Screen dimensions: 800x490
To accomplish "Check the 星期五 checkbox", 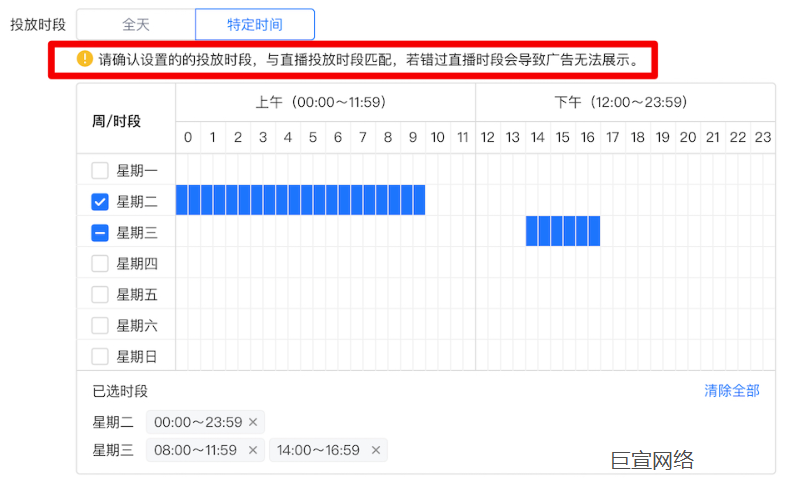I will [x=100, y=295].
